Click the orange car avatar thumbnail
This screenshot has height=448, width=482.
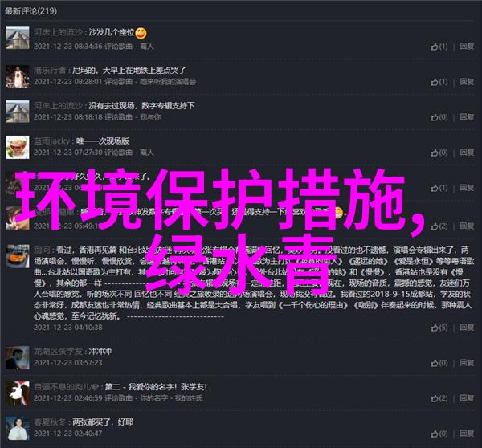point(18,257)
